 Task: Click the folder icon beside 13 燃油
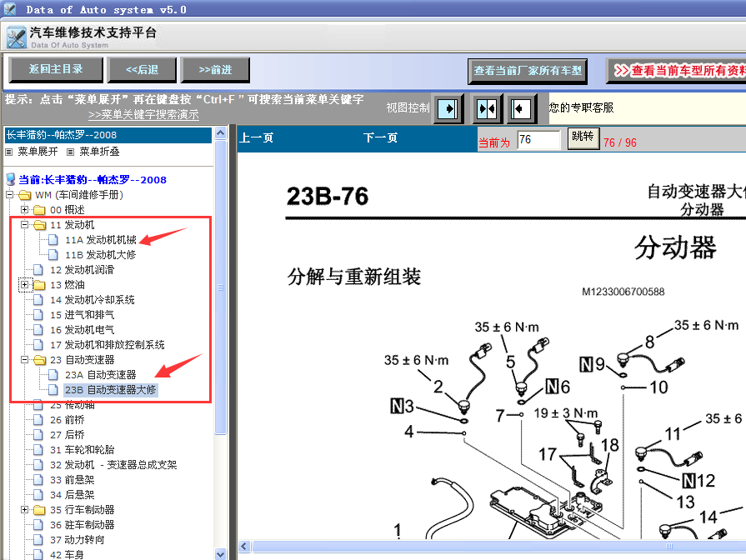click(x=39, y=285)
